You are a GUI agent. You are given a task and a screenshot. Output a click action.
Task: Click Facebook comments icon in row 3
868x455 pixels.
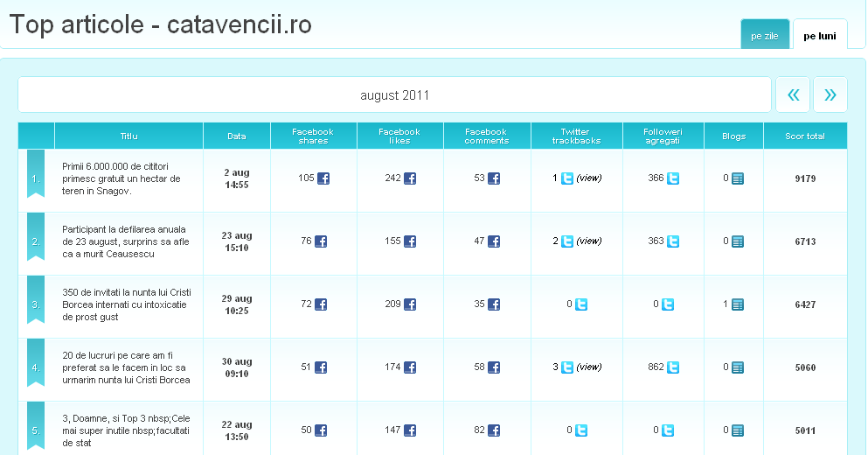point(494,304)
